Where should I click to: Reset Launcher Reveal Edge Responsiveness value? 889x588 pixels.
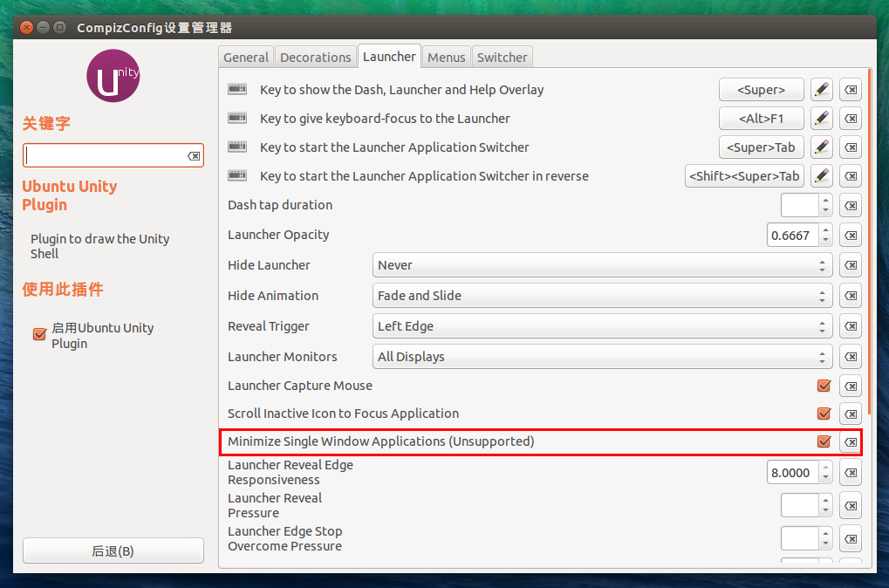coord(851,473)
